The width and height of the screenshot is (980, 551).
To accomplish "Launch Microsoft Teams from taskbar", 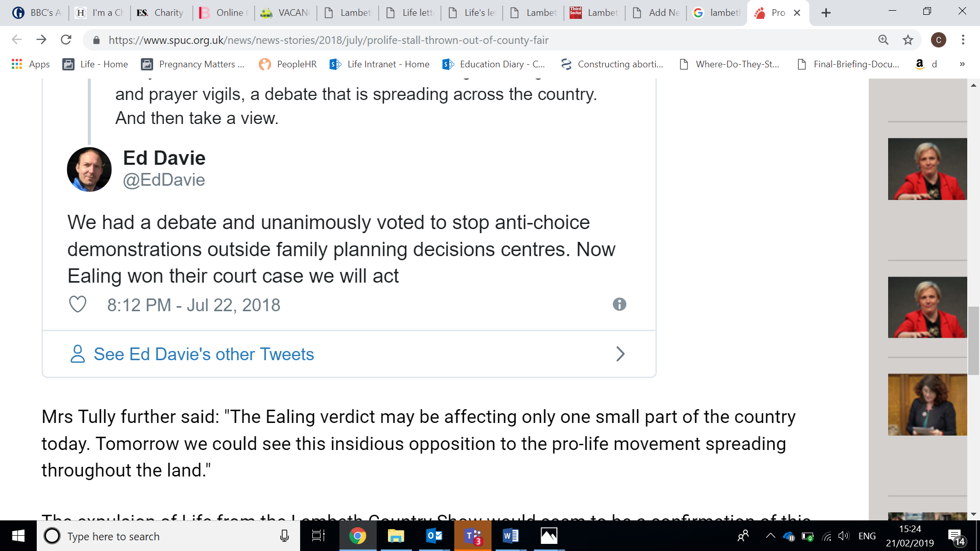I will [x=473, y=536].
